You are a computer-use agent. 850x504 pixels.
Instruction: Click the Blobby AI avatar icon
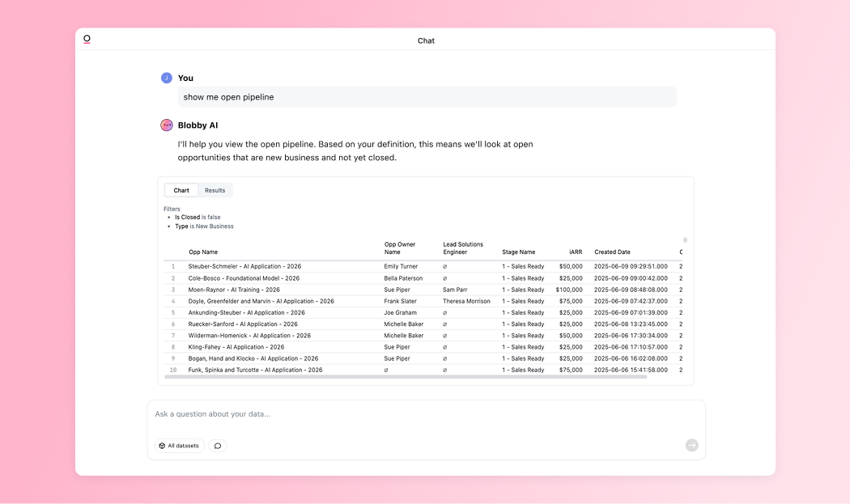167,125
